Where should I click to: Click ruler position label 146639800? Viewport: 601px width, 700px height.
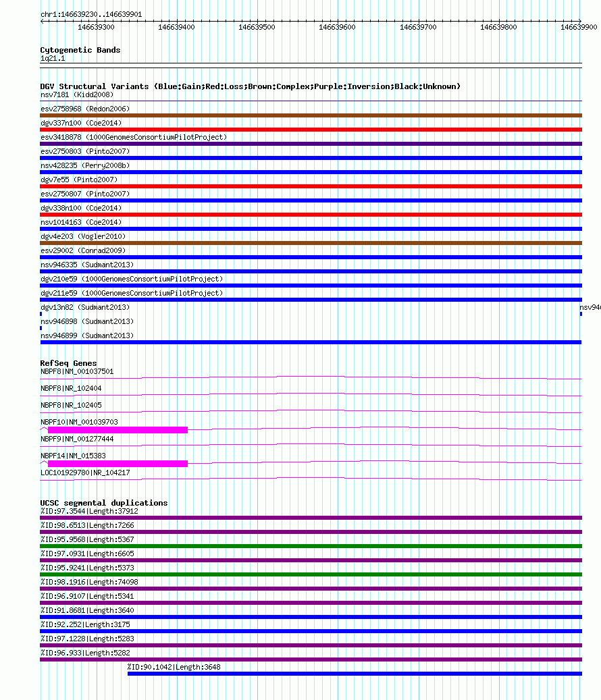click(498, 27)
